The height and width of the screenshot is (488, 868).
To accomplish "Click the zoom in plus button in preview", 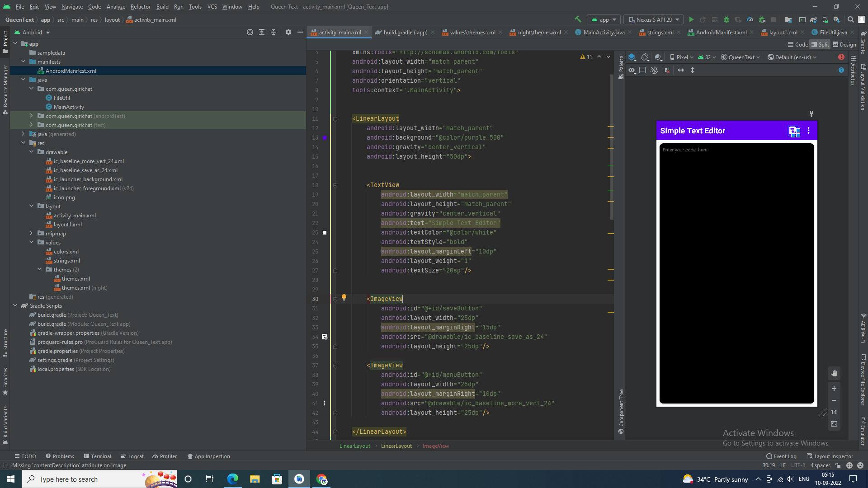I will 834,389.
